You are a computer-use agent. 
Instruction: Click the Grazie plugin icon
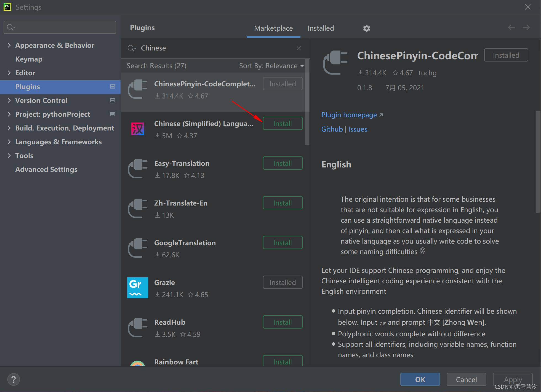137,288
